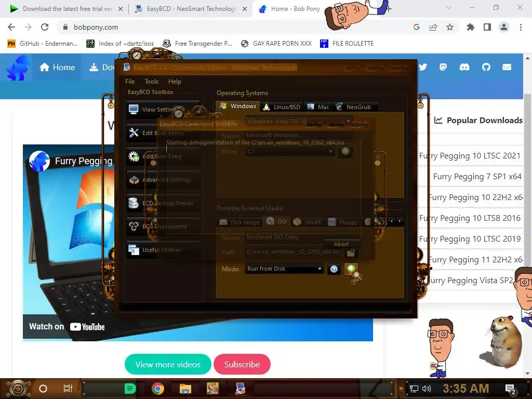Open Useful Utilities in the toolbox
Viewport: 532px width, 399px height.
[163, 250]
